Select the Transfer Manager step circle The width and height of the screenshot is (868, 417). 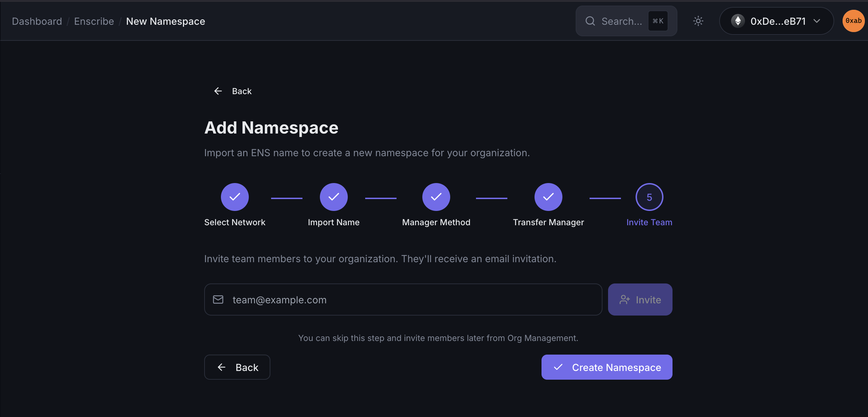pyautogui.click(x=548, y=197)
